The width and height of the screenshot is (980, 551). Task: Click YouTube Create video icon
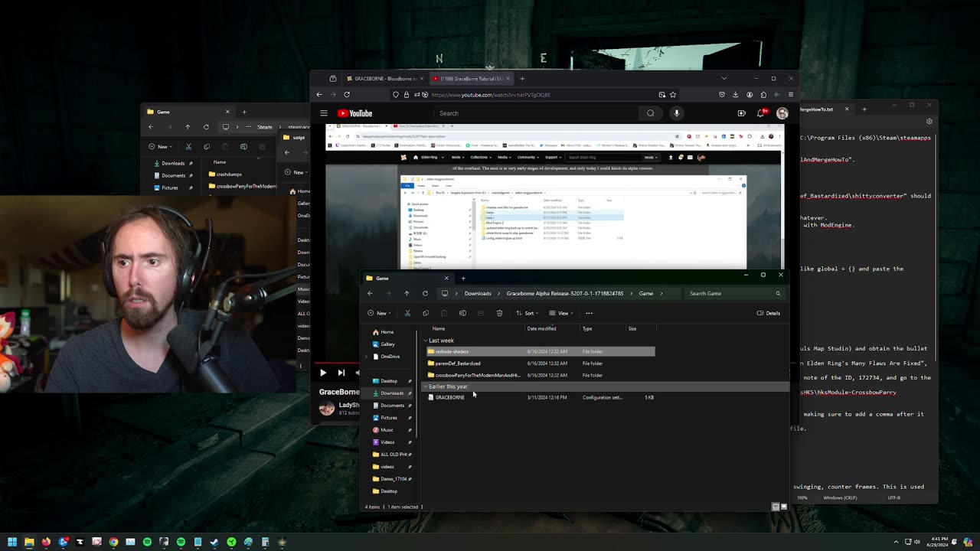(x=741, y=113)
